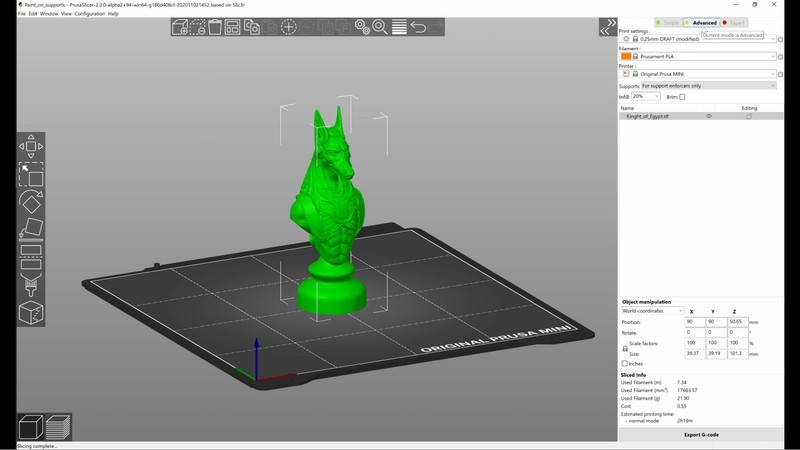This screenshot has height=450, width=800.
Task: Open the World coordinates dropdown
Action: click(653, 311)
